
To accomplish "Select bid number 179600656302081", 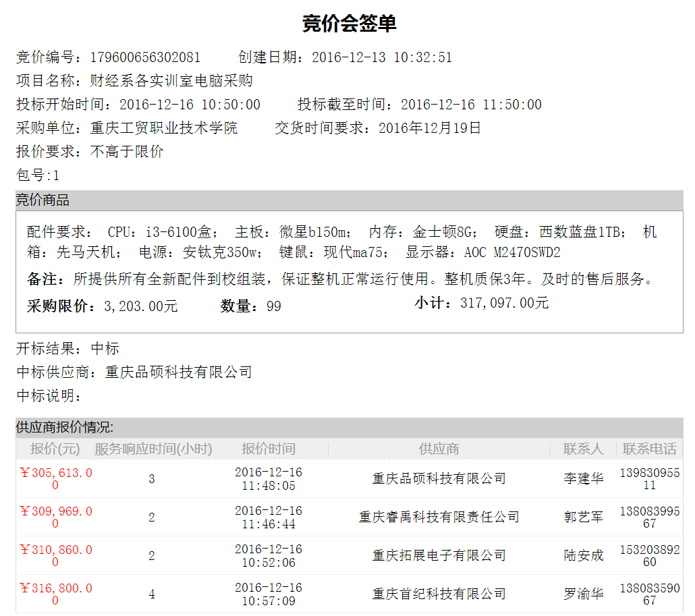I will (x=145, y=57).
